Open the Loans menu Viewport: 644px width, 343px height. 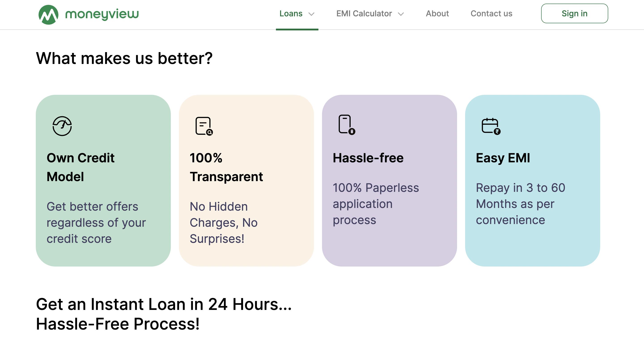(291, 13)
